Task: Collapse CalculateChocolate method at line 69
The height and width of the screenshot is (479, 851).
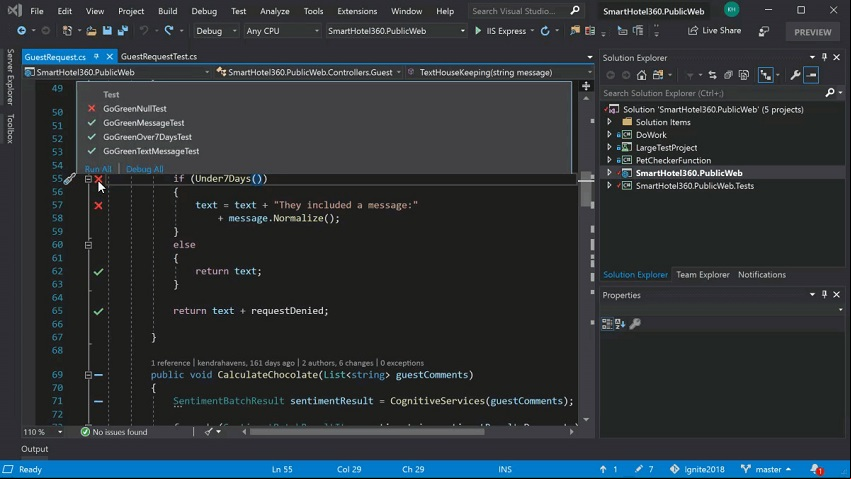Action: pos(88,375)
